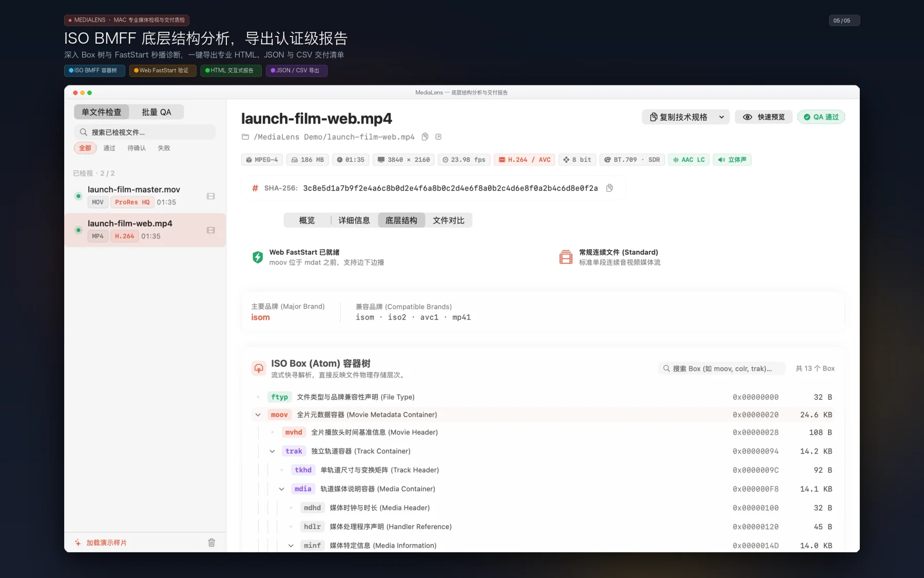Switch to Batch QA mode
Viewport: 924px width, 578px height.
pos(157,112)
